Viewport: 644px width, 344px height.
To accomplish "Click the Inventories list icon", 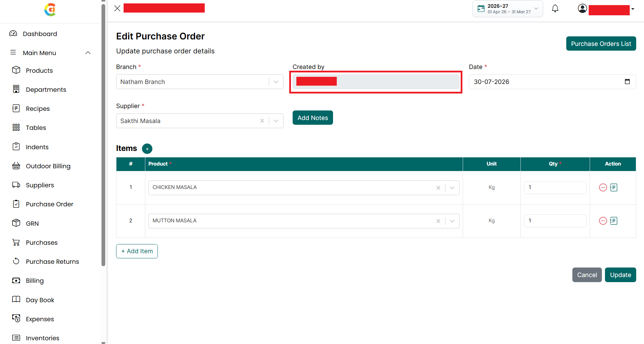I will tap(16, 338).
